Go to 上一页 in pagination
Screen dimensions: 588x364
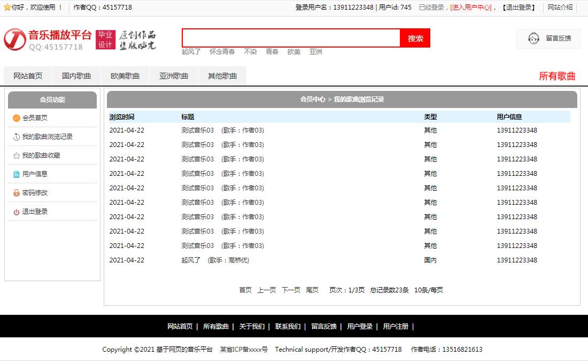click(x=267, y=290)
